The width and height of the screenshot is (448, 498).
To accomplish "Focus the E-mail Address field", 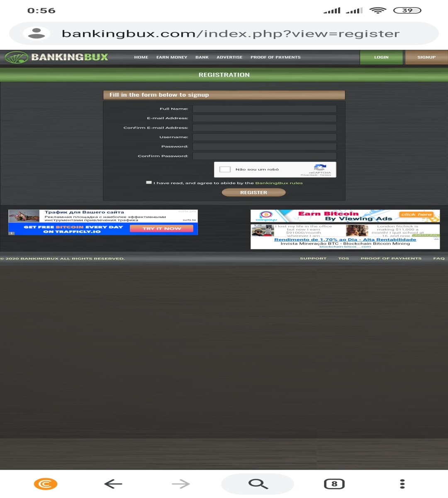I will [x=265, y=118].
